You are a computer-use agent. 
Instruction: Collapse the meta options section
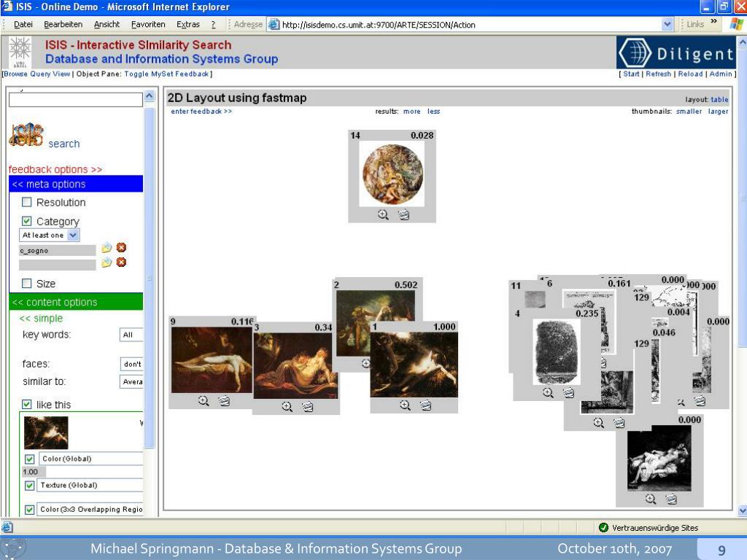click(x=49, y=184)
